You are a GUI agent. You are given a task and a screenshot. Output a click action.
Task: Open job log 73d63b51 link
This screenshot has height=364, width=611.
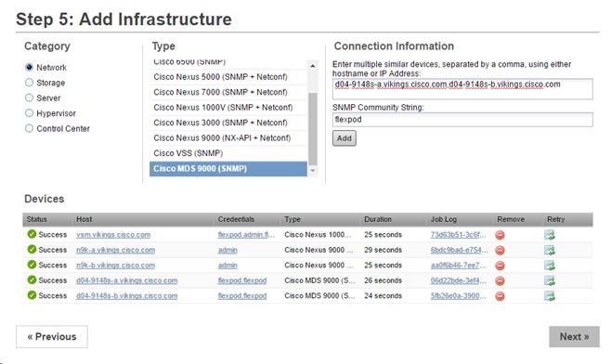point(459,235)
